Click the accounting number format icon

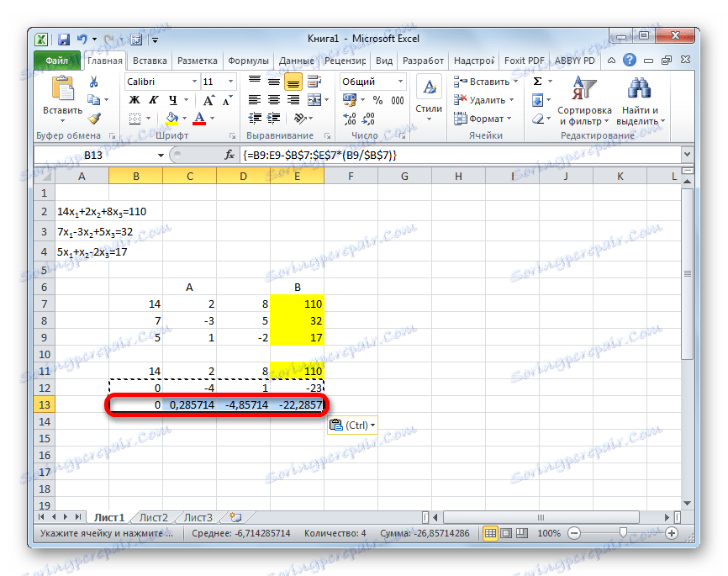coord(349,100)
